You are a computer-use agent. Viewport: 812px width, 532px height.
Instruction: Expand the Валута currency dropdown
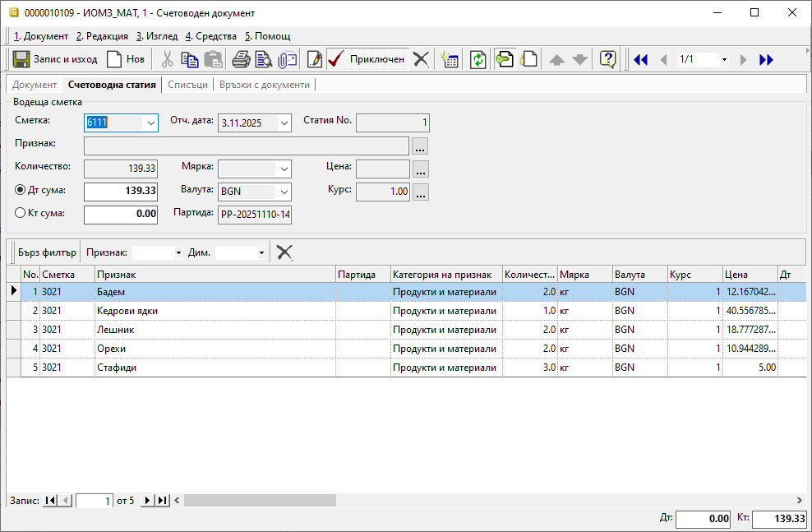point(284,192)
